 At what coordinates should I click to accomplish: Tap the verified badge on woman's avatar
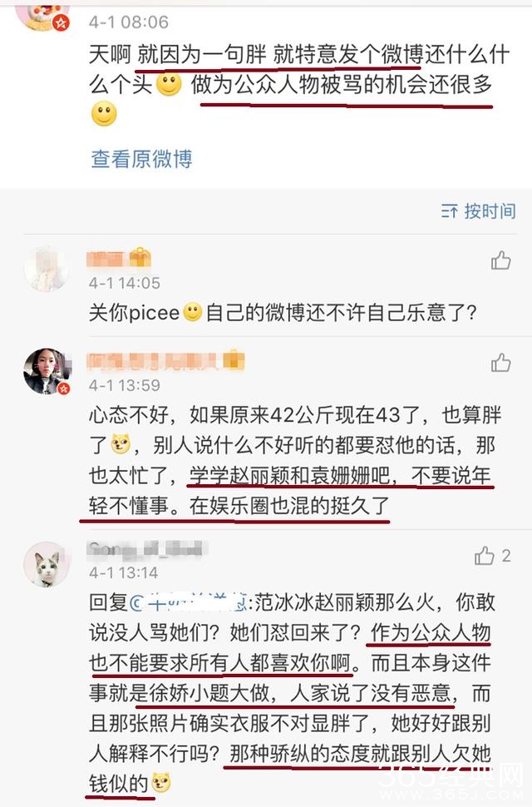point(64,388)
